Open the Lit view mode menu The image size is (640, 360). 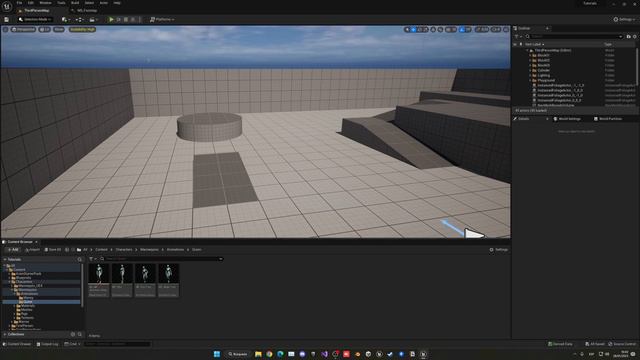pos(44,29)
